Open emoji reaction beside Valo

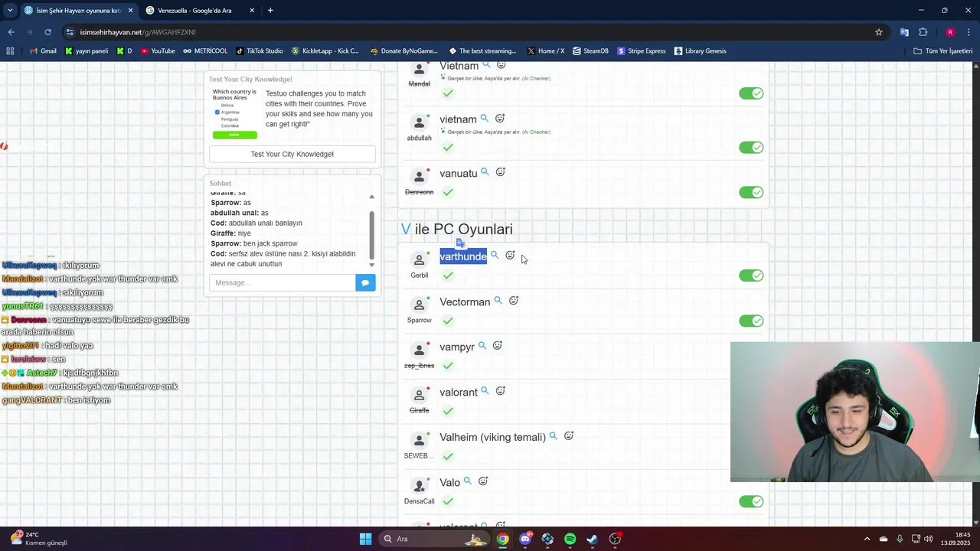point(483,481)
